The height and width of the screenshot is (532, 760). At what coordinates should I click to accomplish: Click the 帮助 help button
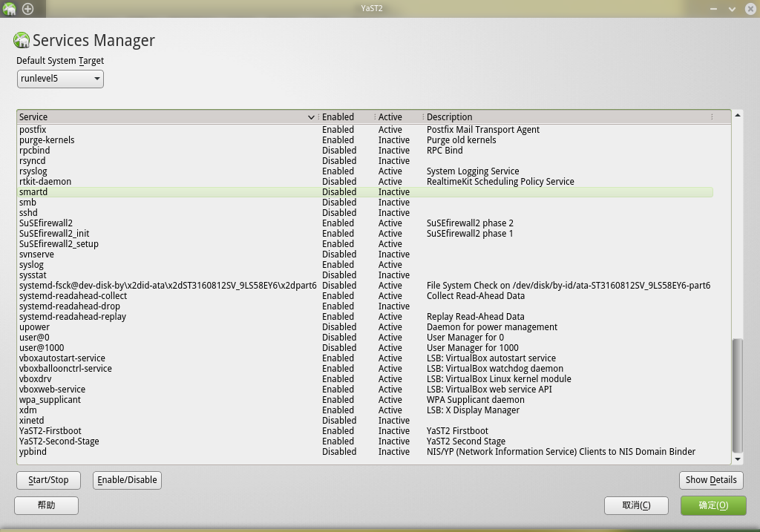coord(47,505)
